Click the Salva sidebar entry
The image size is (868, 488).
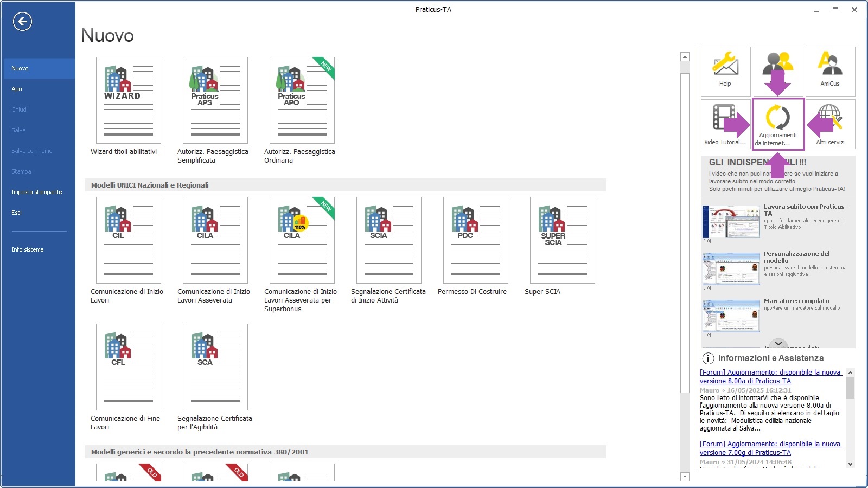(39, 130)
